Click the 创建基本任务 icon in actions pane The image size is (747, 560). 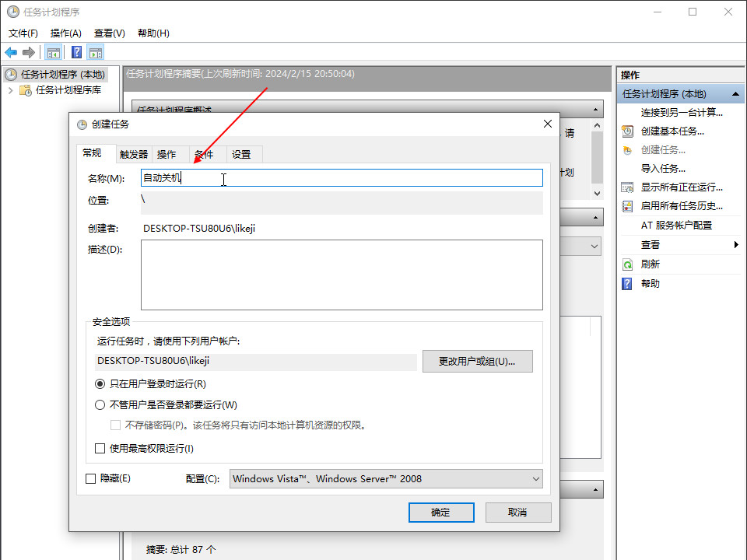(x=627, y=131)
